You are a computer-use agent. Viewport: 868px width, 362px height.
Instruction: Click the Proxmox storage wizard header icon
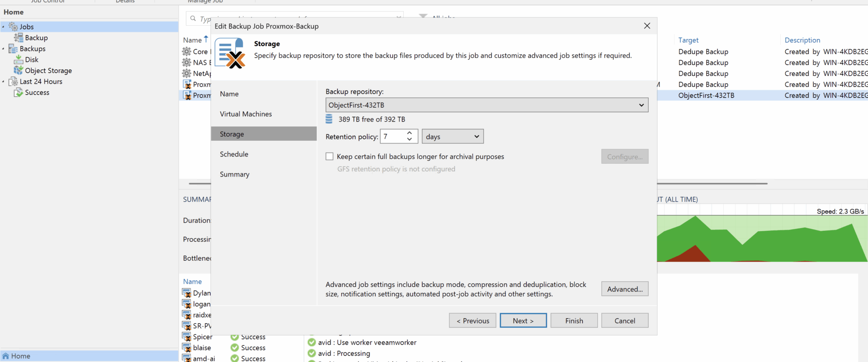point(230,53)
